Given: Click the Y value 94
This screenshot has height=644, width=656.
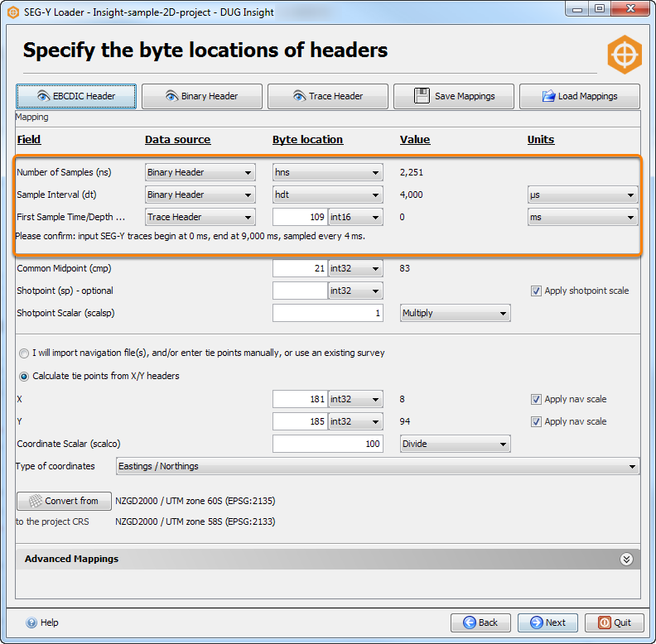Looking at the screenshot, I should coord(404,421).
